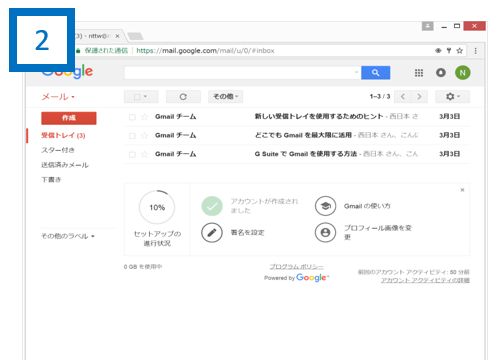Expand その他のラベル in sidebar
The image size is (500, 360).
pos(68,236)
